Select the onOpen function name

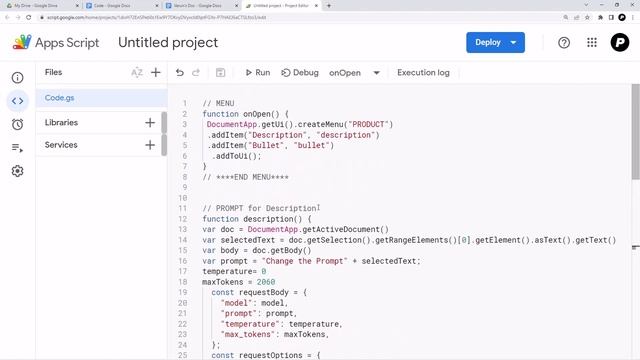click(x=345, y=73)
